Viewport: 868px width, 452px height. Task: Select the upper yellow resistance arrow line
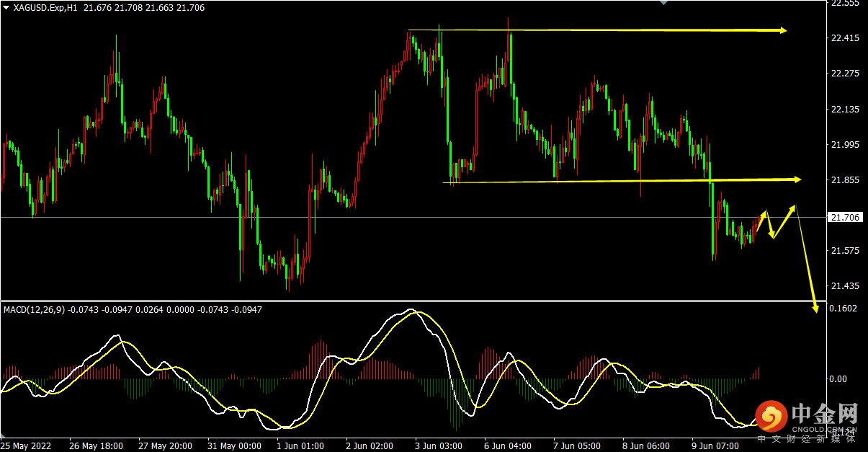coord(597,30)
